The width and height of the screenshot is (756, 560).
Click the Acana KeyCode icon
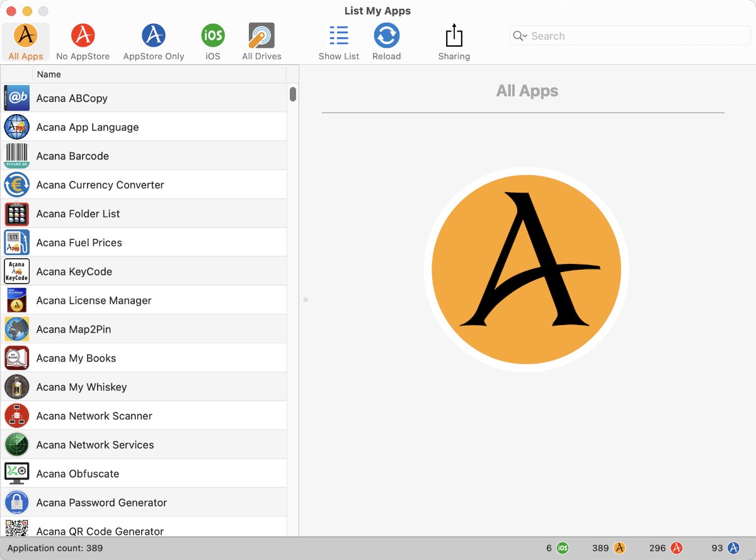17,271
